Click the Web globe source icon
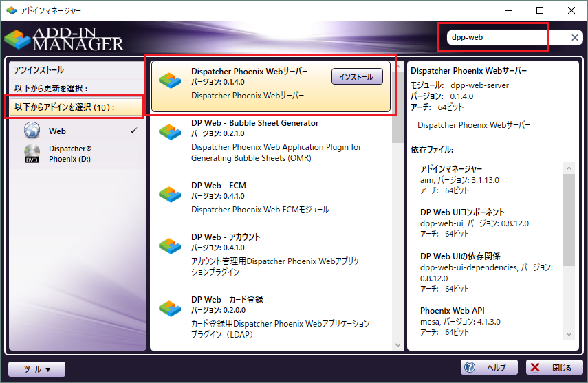This screenshot has height=383, width=588. click(x=32, y=131)
